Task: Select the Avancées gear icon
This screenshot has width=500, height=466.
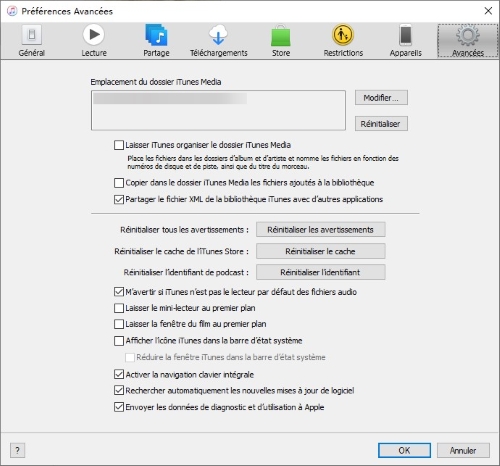Action: point(468,35)
